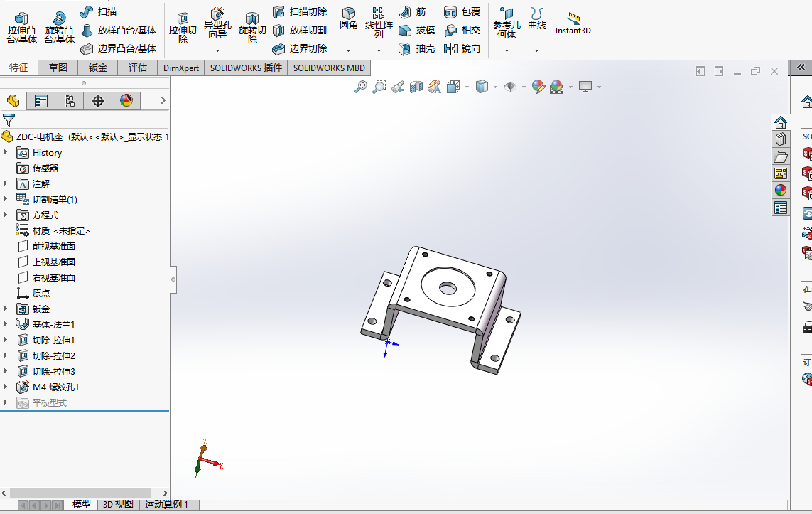Open the 参考几何体 reference geometry tool
The height and width of the screenshot is (514, 812).
pos(507,23)
